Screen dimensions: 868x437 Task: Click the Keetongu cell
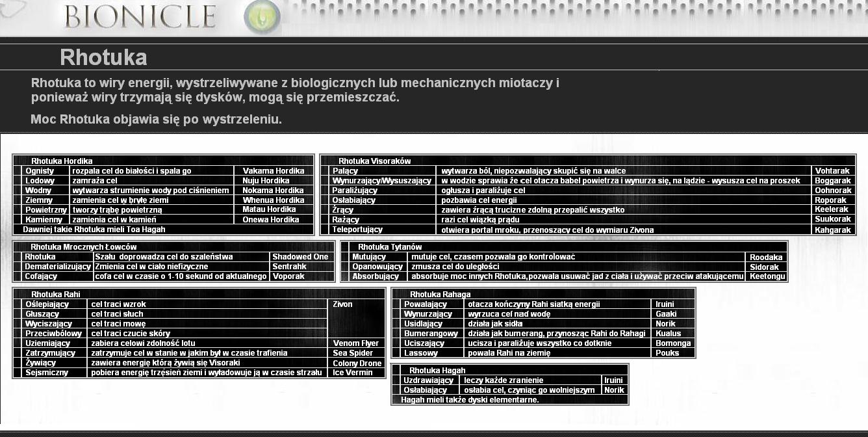point(767,276)
